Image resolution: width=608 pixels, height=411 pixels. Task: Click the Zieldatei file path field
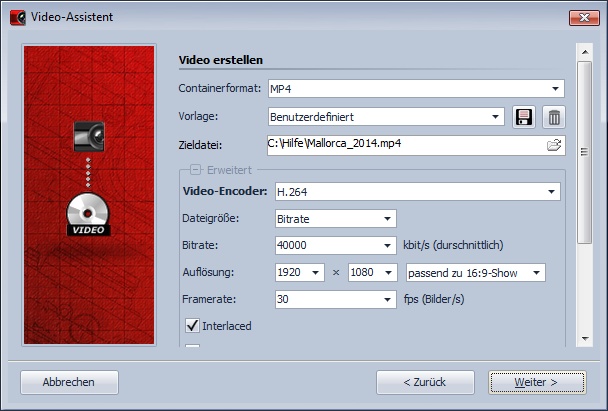tap(405, 146)
